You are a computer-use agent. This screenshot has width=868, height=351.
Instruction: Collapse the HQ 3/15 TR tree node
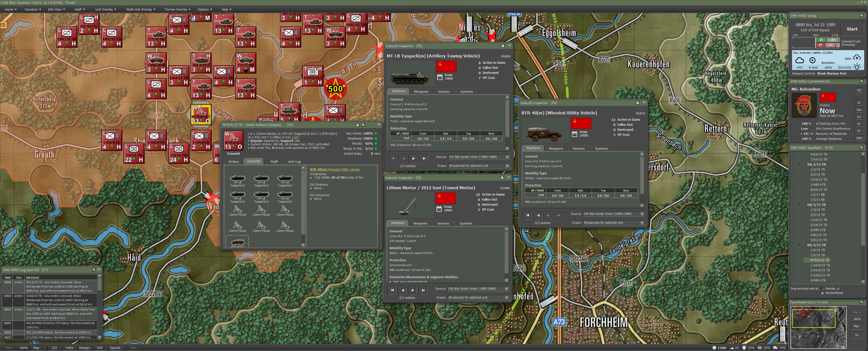point(799,205)
